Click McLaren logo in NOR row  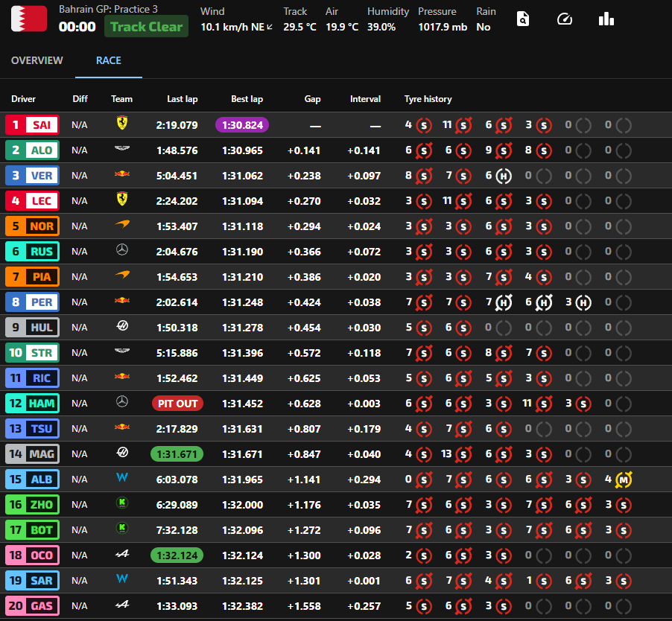click(122, 224)
